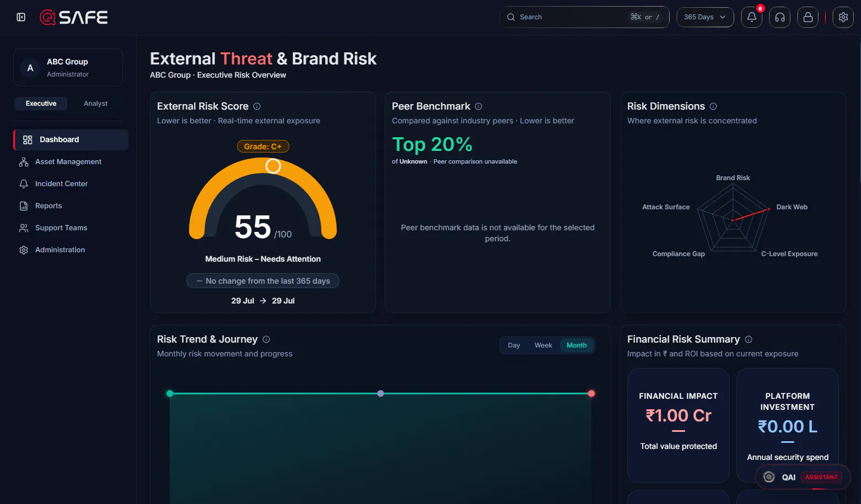
Task: Navigate to Support Teams
Action: (71, 228)
